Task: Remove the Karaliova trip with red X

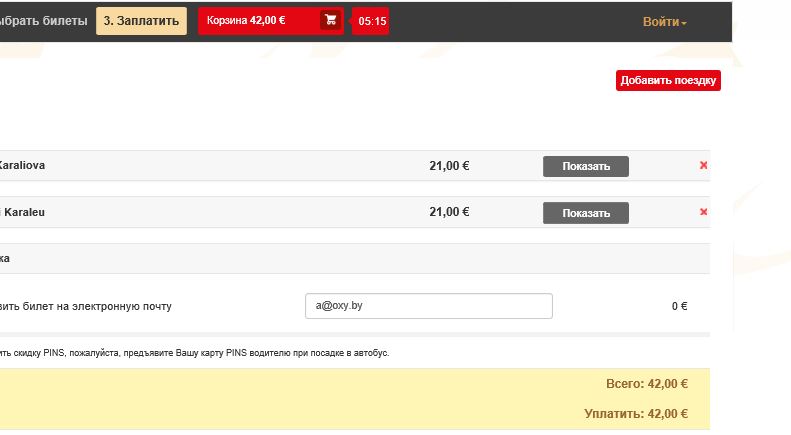Action: click(704, 165)
